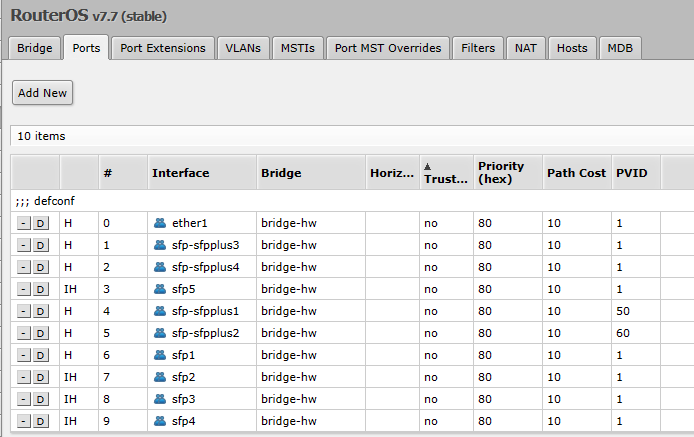Sort by the Interface column header
Image resolution: width=694 pixels, height=437 pixels.
tap(202, 173)
